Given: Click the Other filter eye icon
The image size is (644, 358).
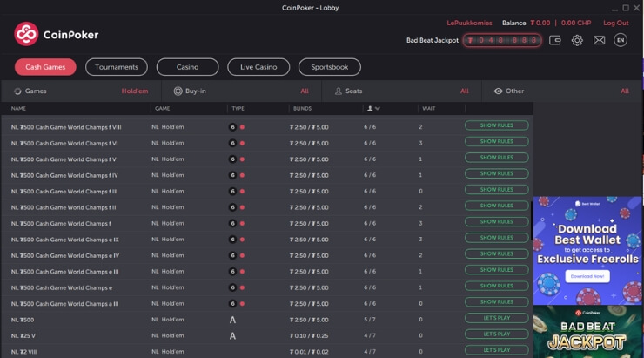Looking at the screenshot, I should pos(498,91).
